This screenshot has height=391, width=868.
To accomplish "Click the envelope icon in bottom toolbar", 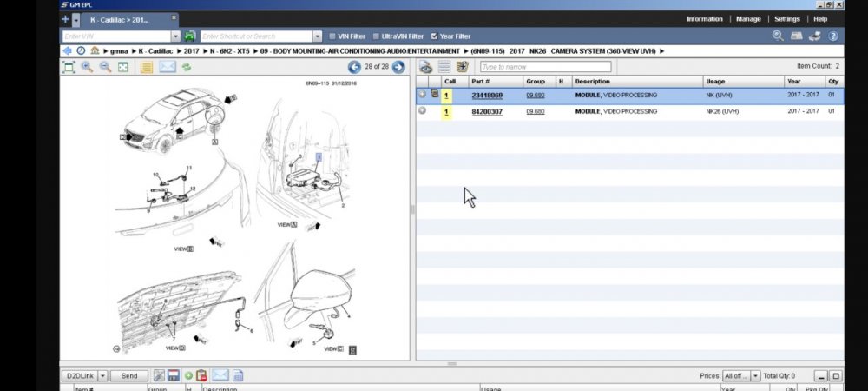I will (220, 375).
